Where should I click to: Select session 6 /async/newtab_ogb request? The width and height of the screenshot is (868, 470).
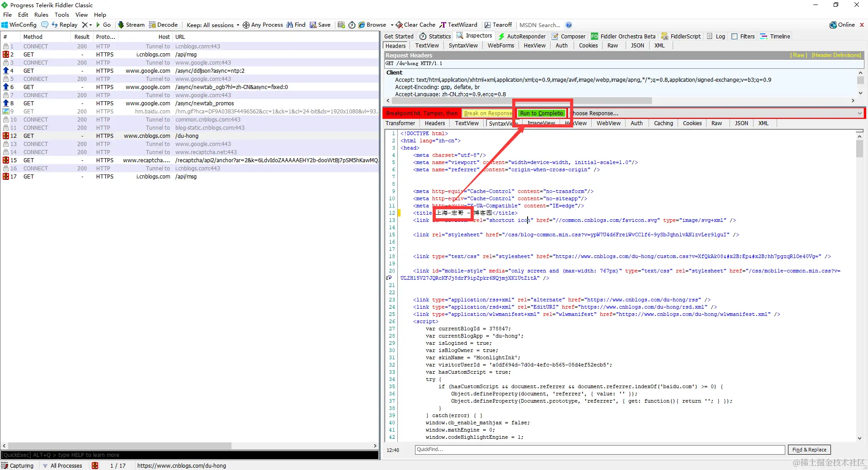[x=190, y=87]
